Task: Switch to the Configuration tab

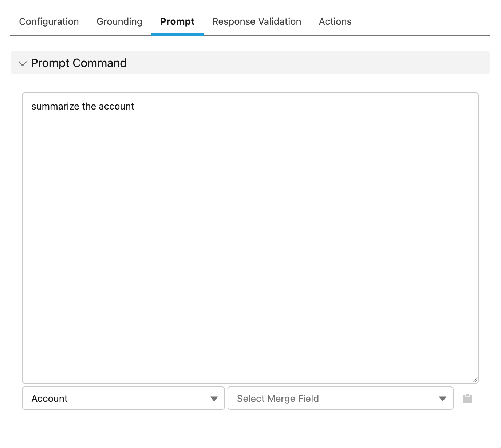Action: click(49, 21)
